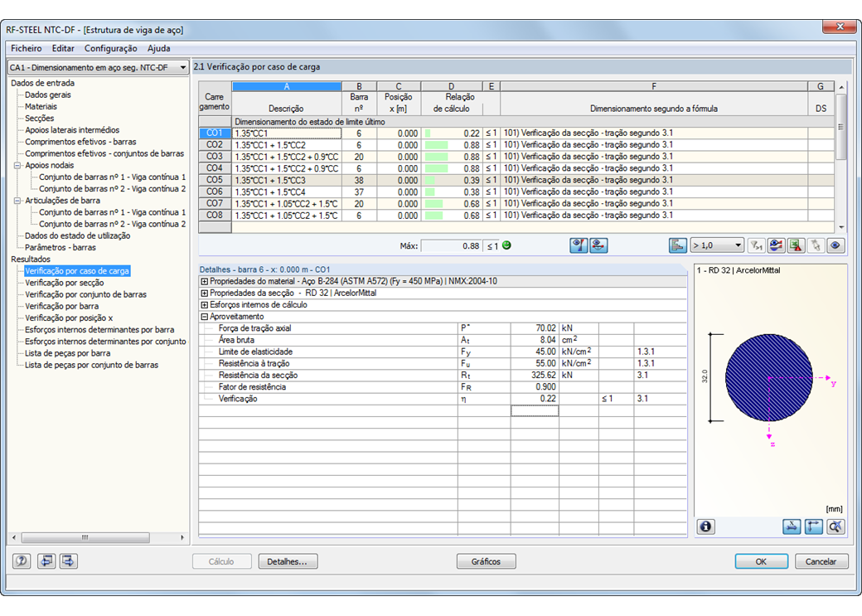The width and height of the screenshot is (862, 616).
Task: Open the Configuração menu
Action: [110, 48]
